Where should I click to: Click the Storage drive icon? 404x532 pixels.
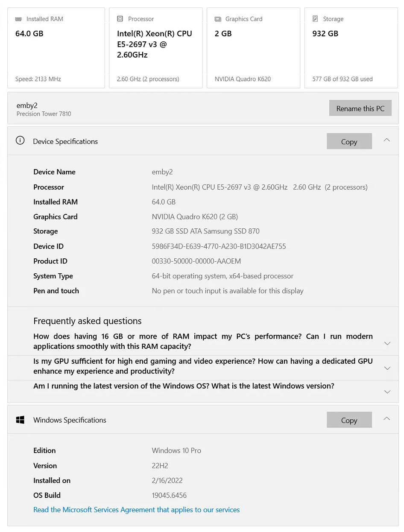315,19
